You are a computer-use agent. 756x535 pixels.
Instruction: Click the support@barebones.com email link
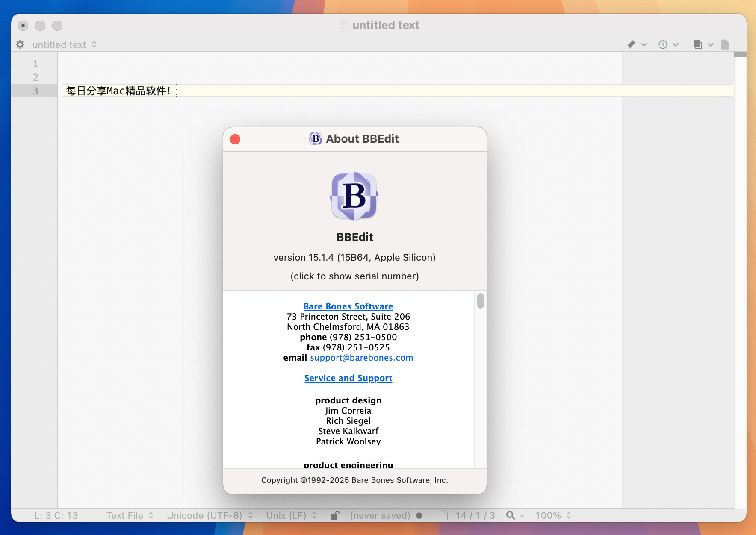point(361,358)
